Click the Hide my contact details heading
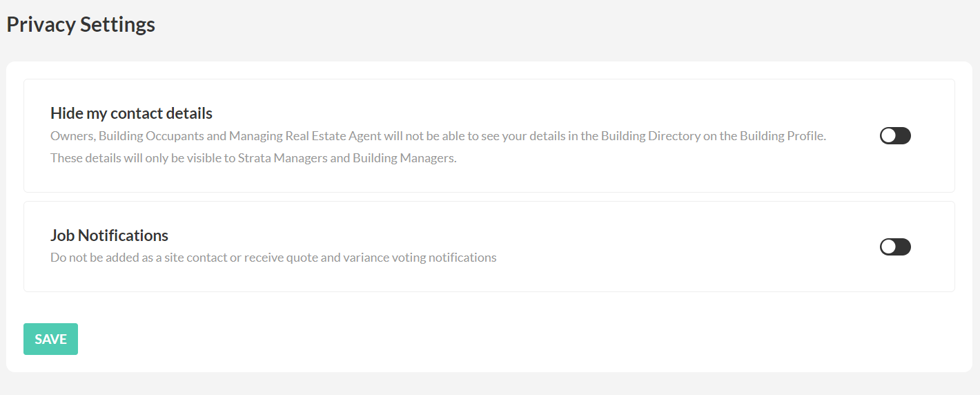This screenshot has width=980, height=395. (x=131, y=113)
